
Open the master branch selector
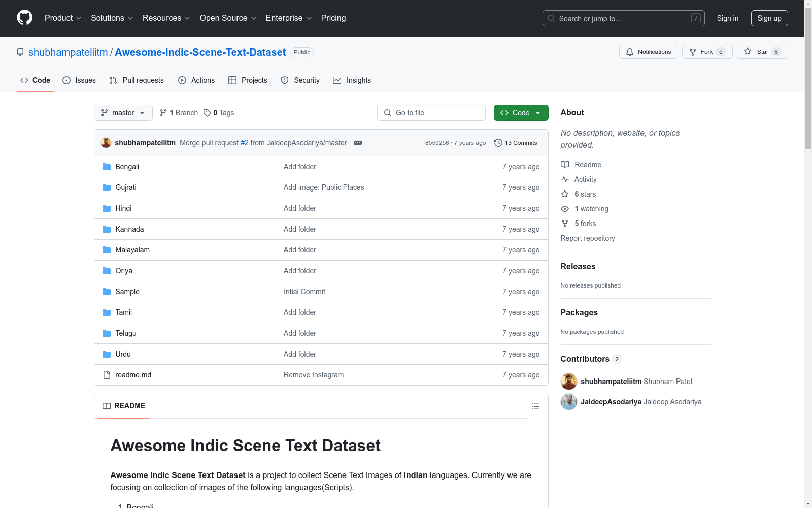point(123,113)
